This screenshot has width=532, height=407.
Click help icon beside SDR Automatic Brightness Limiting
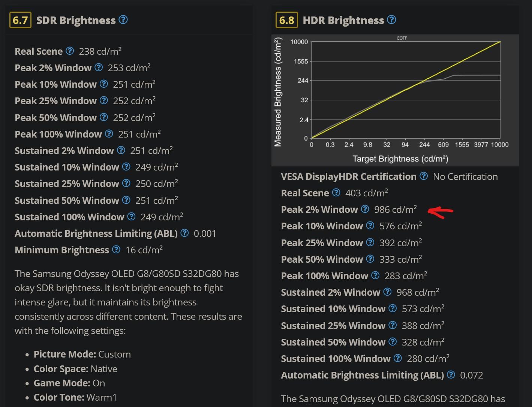184,233
